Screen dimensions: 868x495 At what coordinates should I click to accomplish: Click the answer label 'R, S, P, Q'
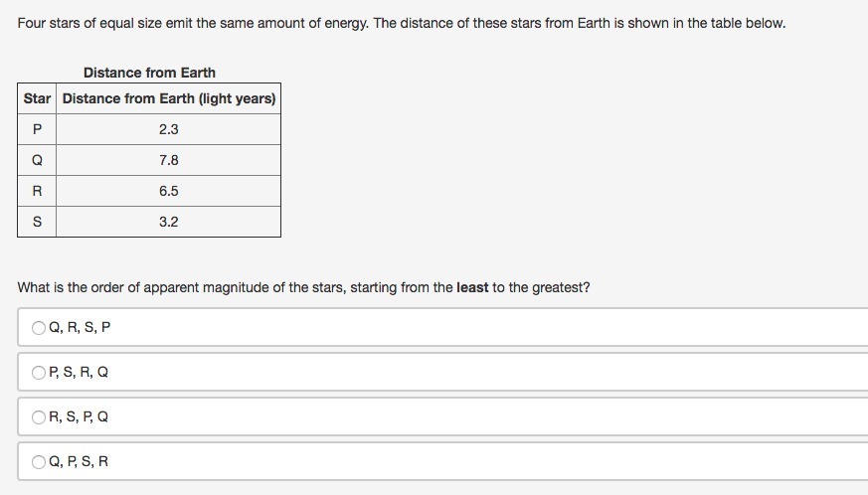(79, 416)
